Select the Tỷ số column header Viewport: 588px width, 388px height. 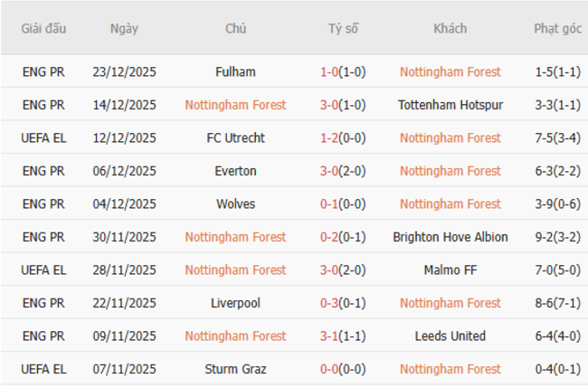343,29
